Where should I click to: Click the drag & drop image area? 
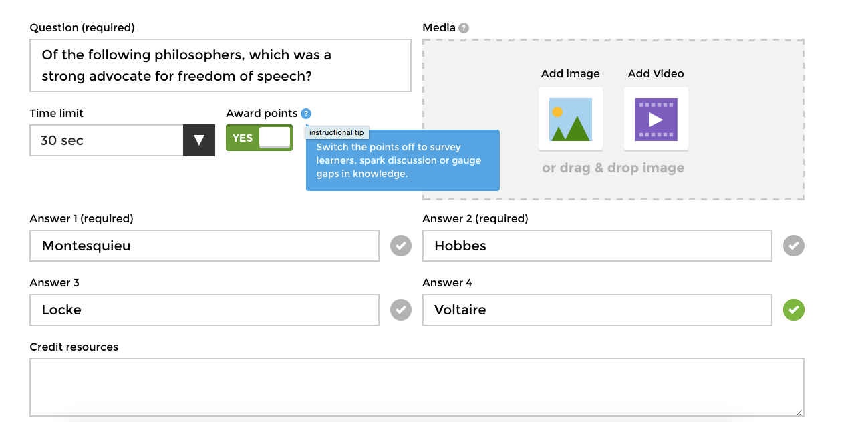pos(613,168)
